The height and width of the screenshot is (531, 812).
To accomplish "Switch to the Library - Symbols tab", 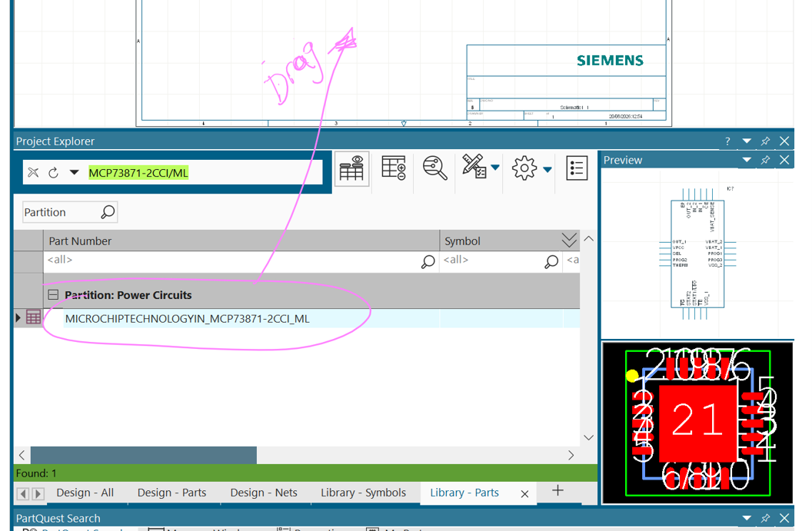I will (363, 493).
